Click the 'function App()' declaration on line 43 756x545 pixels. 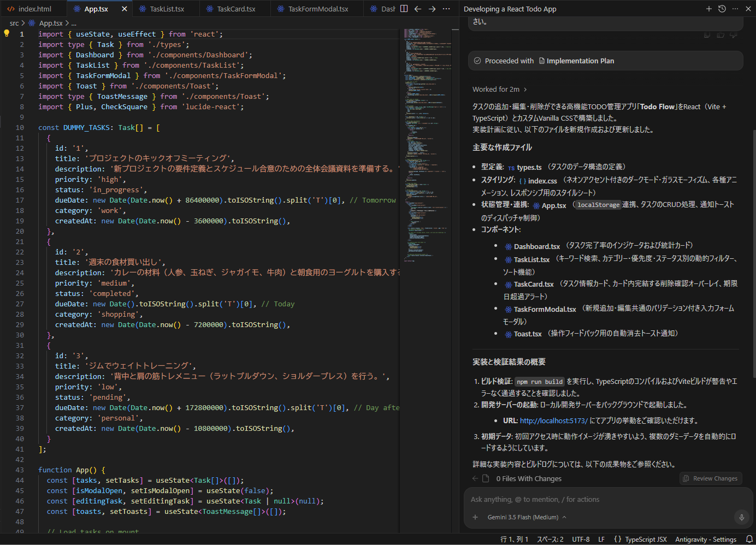(72, 470)
